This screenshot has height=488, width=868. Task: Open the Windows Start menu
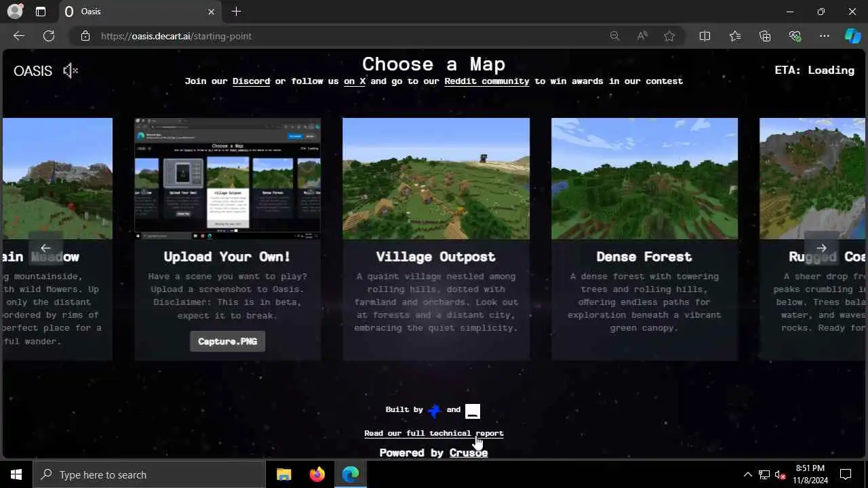coord(16,474)
